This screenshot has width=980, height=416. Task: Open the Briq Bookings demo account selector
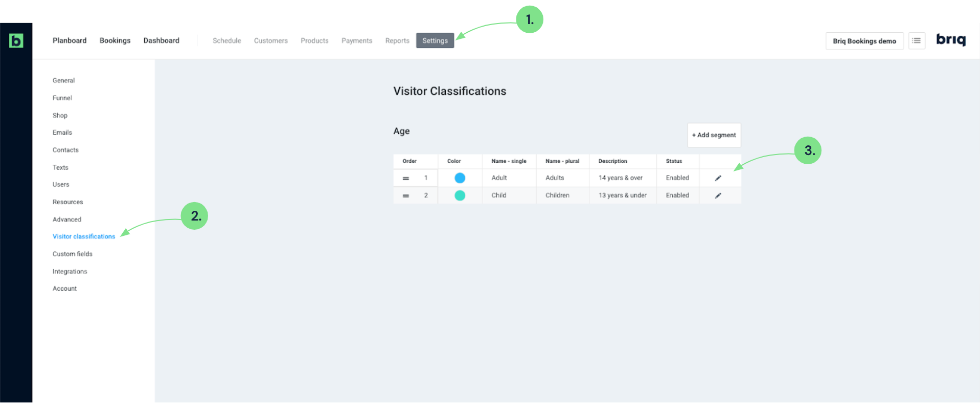[x=864, y=41]
